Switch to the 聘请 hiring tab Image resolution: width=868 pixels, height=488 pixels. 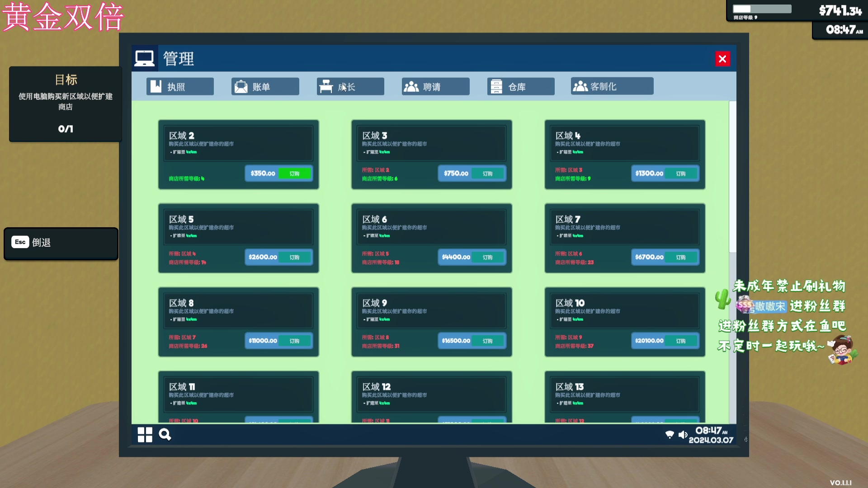435,86
